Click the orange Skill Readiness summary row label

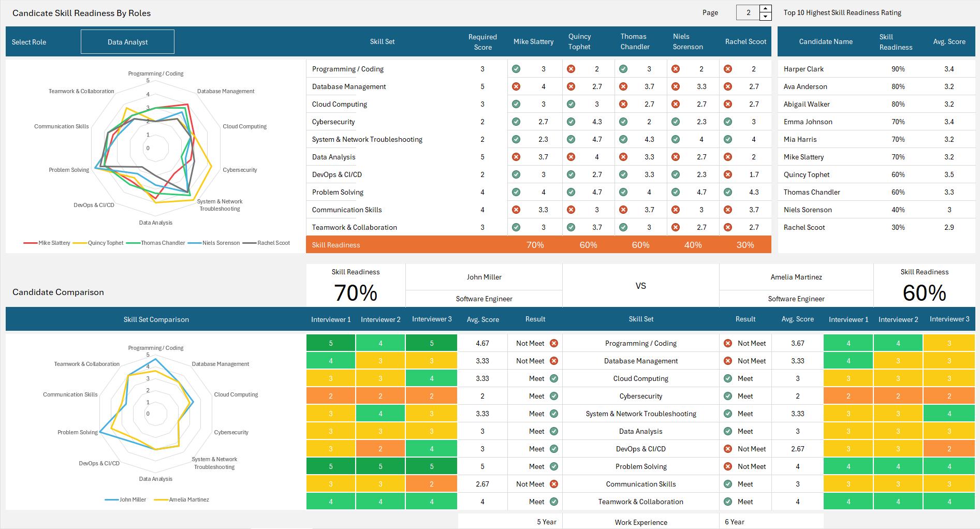pyautogui.click(x=335, y=245)
